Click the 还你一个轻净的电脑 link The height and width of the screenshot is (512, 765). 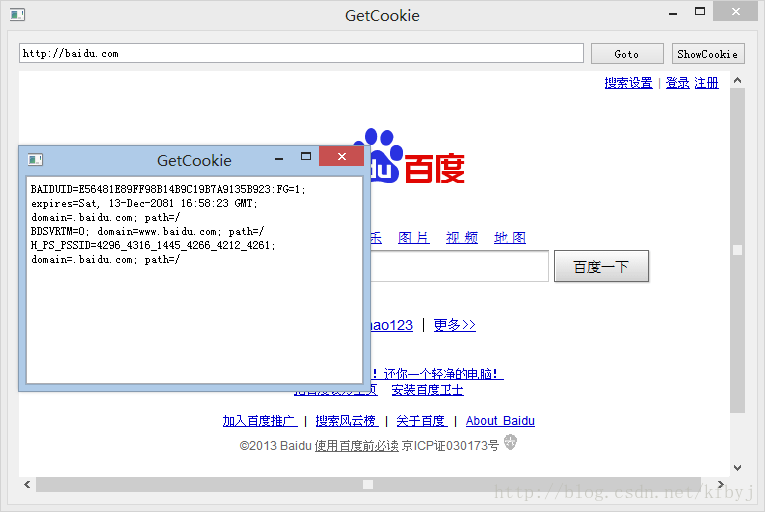pos(438,374)
